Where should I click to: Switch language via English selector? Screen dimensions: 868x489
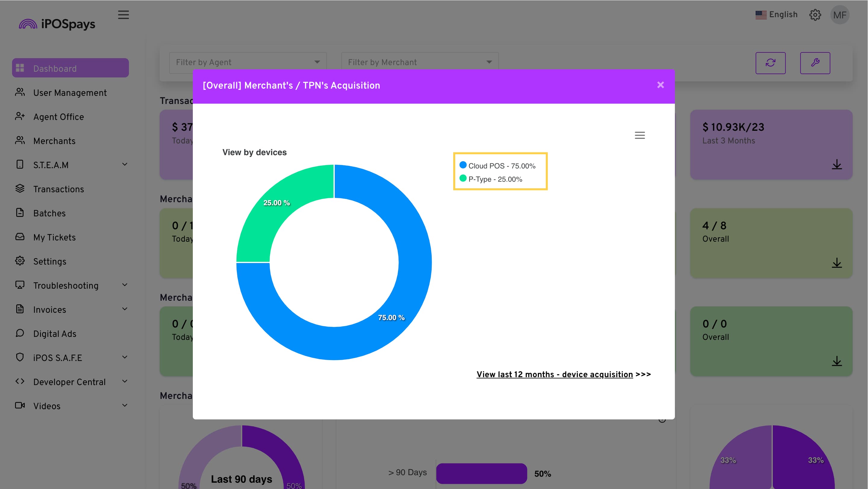pos(776,15)
